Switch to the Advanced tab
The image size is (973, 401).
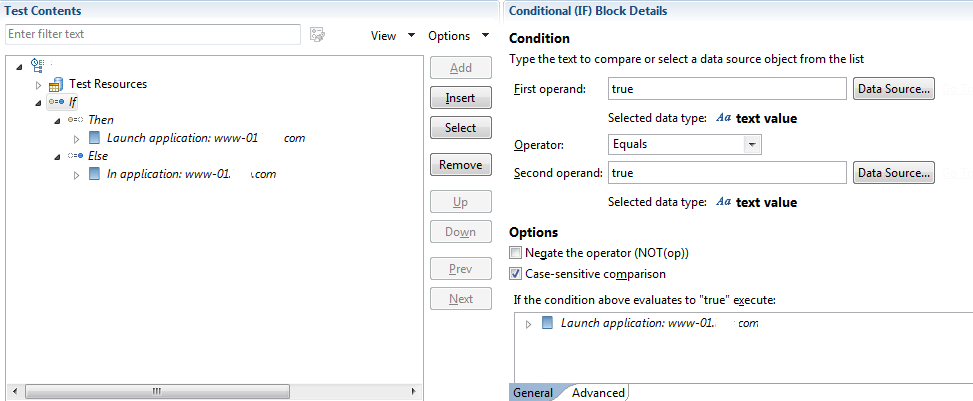click(x=598, y=392)
